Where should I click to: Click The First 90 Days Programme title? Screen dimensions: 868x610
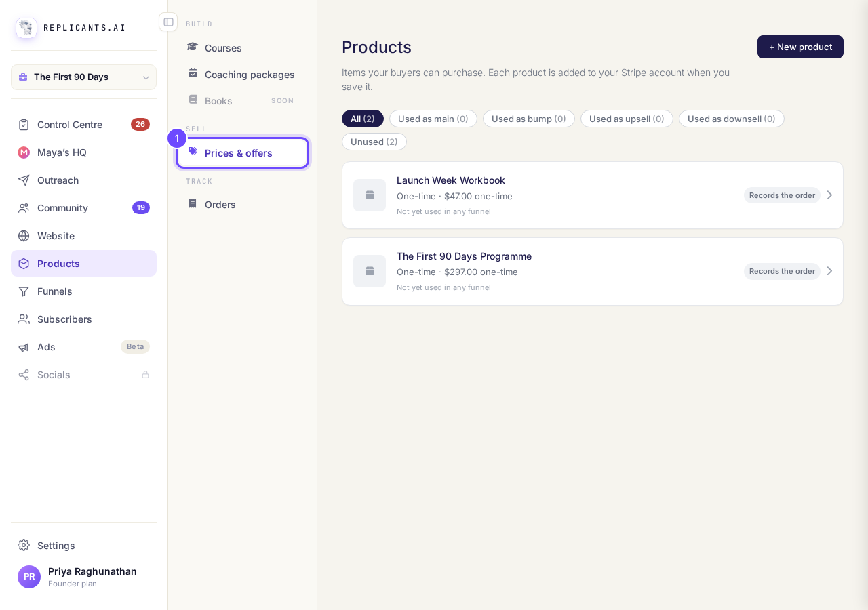click(464, 256)
